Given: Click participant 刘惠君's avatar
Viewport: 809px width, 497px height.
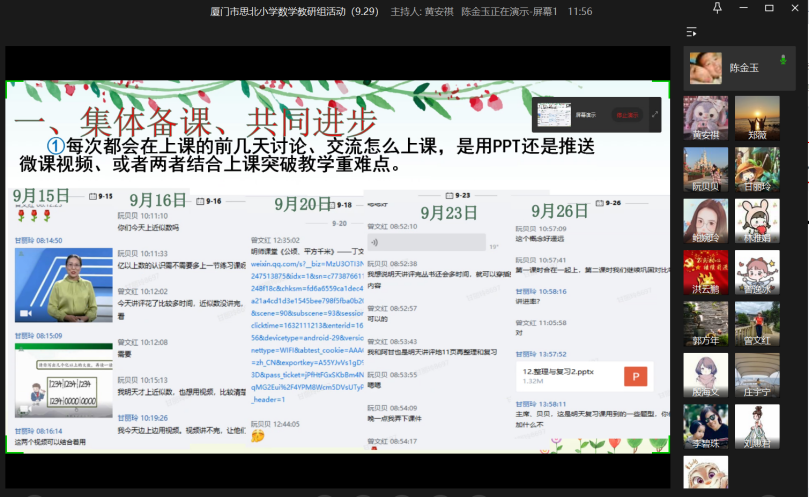Looking at the screenshot, I should [757, 426].
